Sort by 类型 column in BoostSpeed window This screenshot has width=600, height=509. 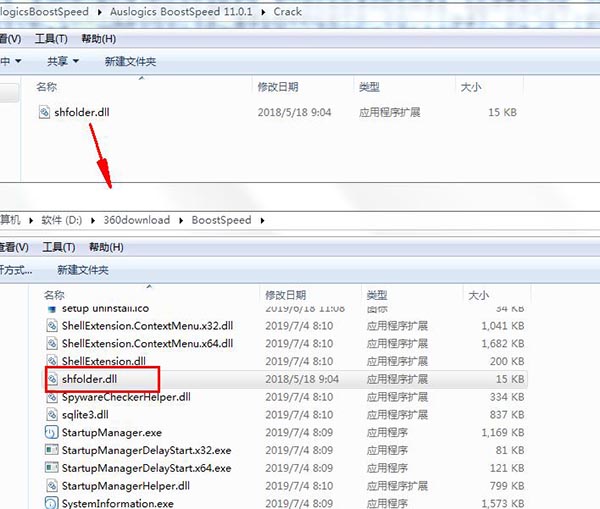[x=377, y=295]
